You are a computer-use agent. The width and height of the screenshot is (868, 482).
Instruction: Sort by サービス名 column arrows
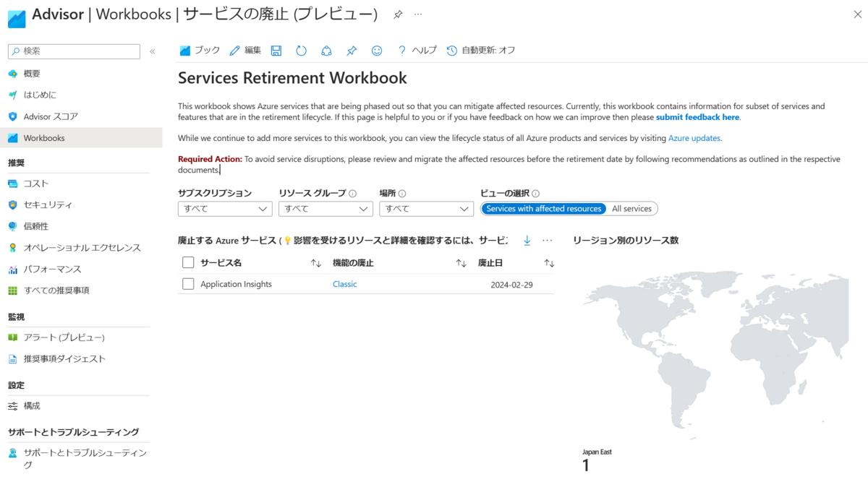pyautogui.click(x=316, y=263)
